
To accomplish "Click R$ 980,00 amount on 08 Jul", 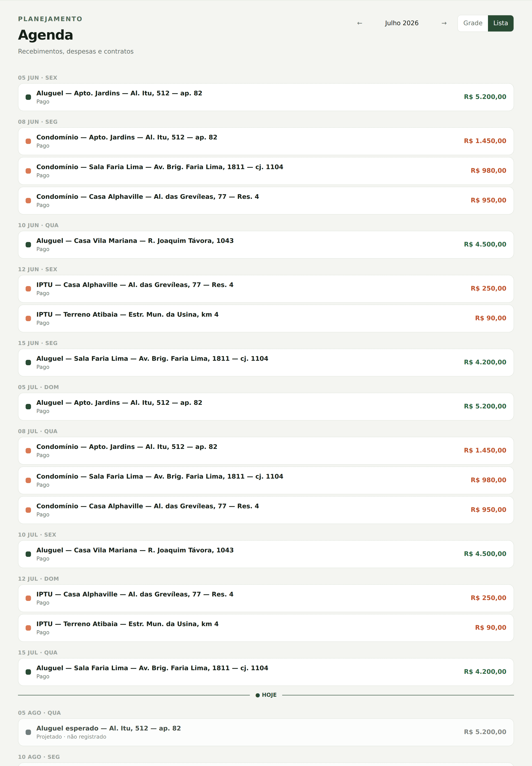I will 488,480.
